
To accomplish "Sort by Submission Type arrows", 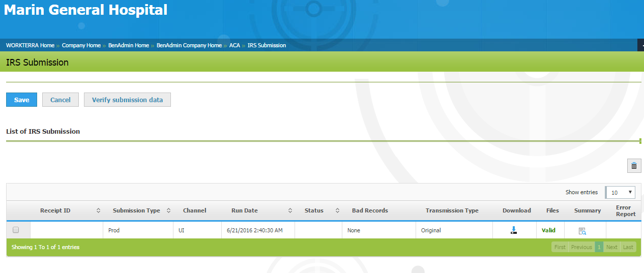I will click(168, 210).
